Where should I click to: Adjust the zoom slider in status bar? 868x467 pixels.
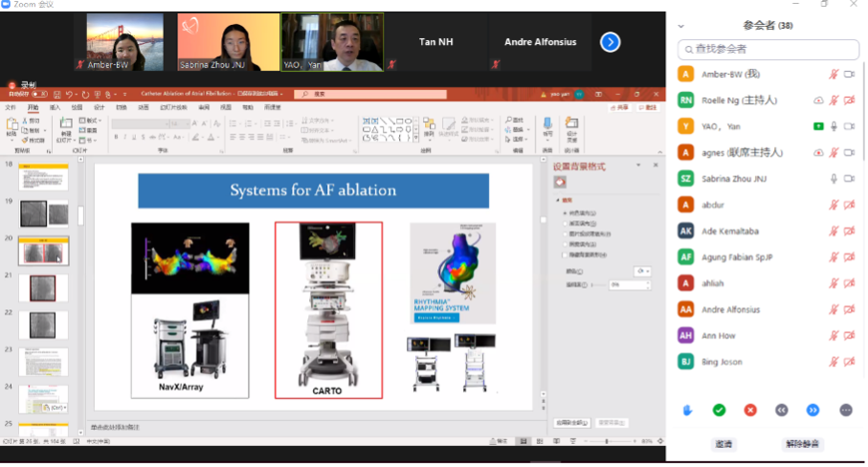pos(607,441)
